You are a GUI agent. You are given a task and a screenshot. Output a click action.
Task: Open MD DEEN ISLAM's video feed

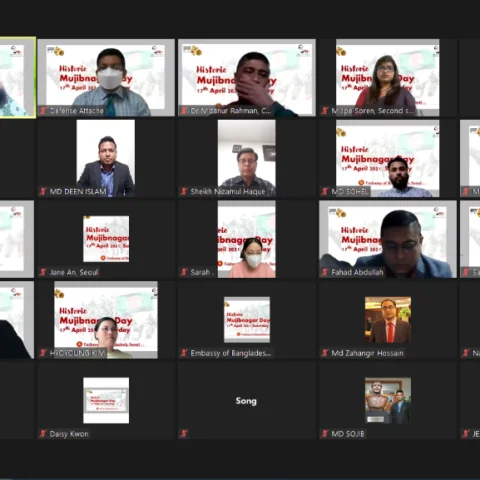(106, 158)
